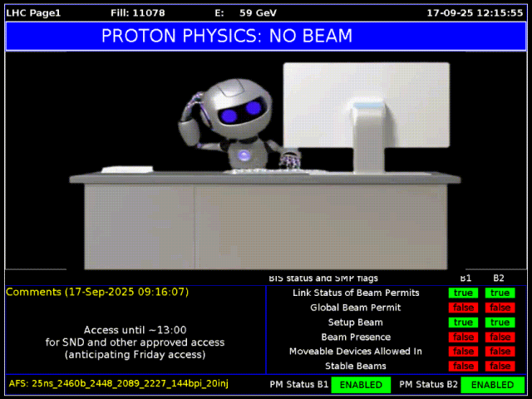
Task: Click the 'B2' column header
Action: click(499, 278)
